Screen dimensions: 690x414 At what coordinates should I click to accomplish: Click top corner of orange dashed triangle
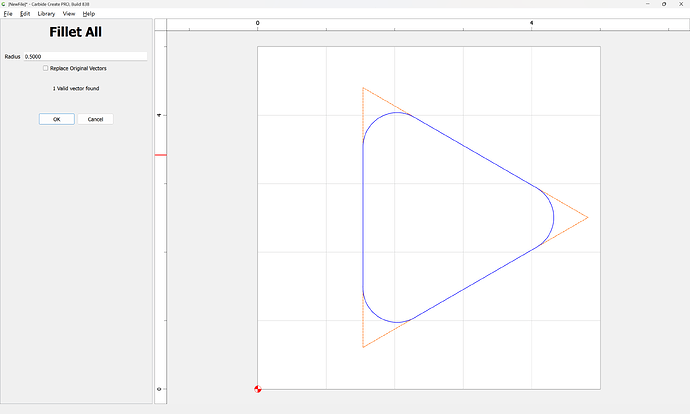(x=363, y=88)
